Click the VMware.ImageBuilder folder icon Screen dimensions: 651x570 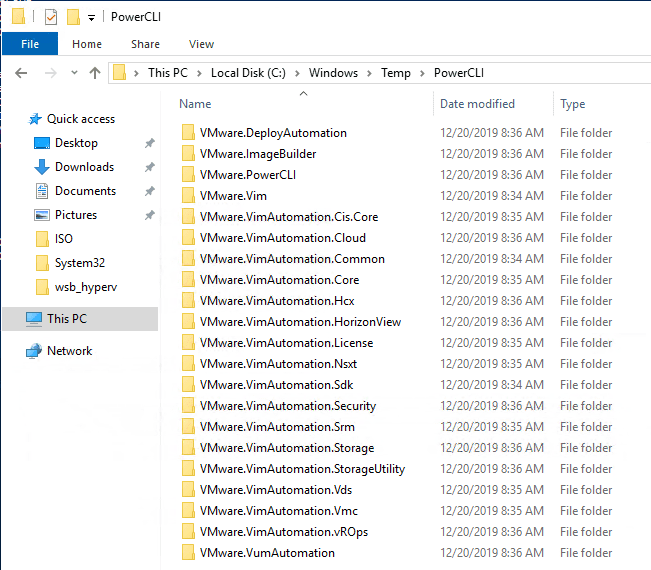[x=188, y=154]
